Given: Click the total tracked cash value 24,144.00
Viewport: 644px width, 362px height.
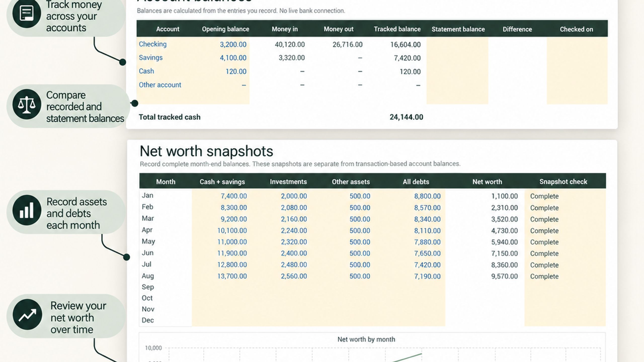Looking at the screenshot, I should pyautogui.click(x=407, y=117).
